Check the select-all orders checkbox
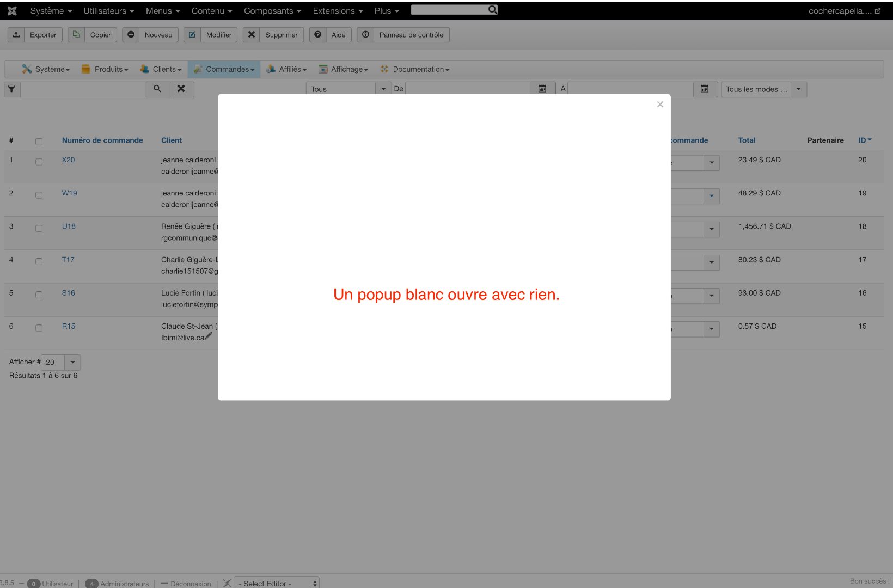This screenshot has width=893, height=588. 39,142
